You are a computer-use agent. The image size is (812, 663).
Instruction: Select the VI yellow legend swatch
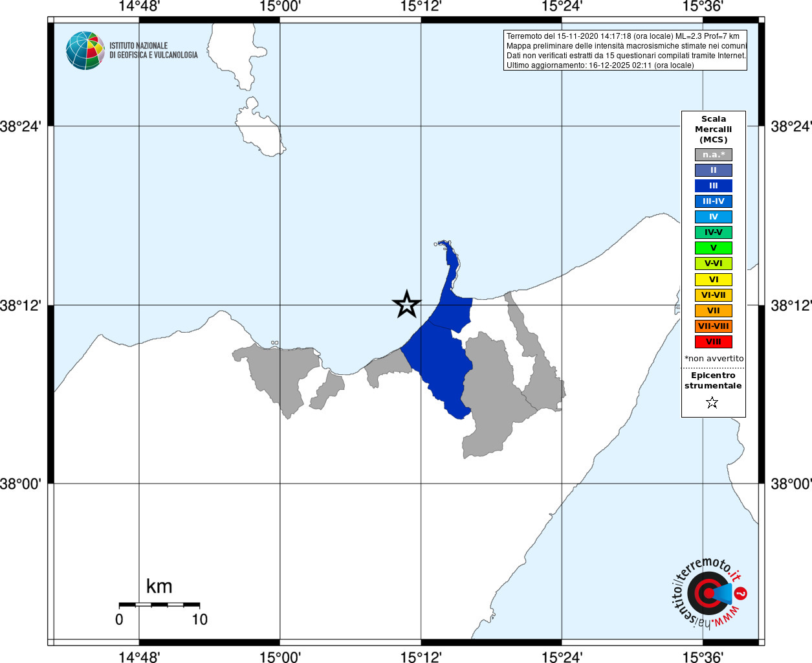[x=714, y=280]
